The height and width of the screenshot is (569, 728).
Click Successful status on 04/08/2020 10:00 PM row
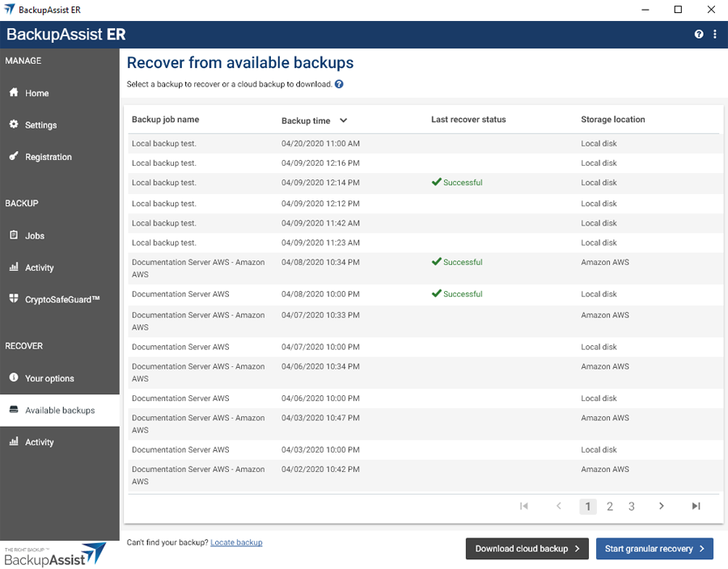(457, 294)
